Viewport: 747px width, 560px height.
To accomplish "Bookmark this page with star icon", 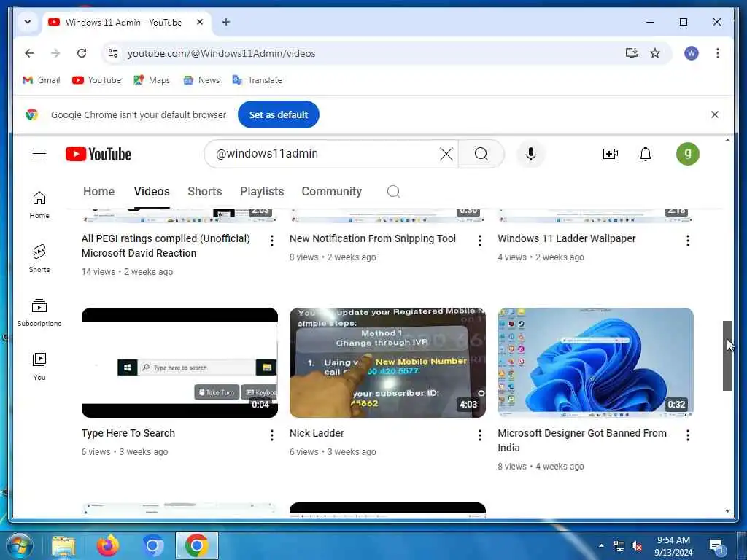I will point(655,53).
